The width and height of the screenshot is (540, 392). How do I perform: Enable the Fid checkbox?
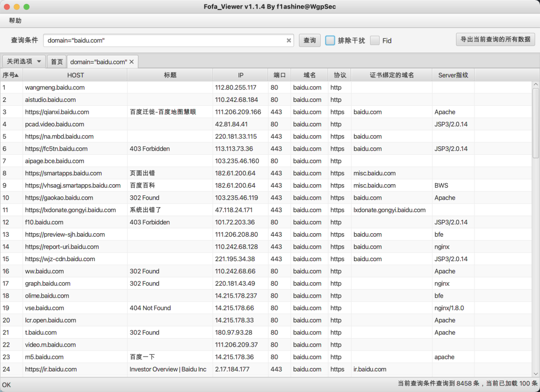click(374, 40)
